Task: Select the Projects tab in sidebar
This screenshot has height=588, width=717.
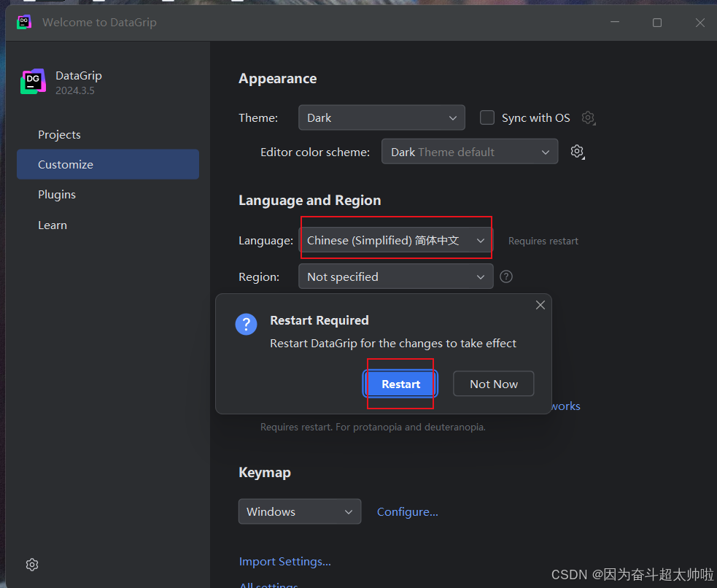Action: tap(108, 134)
